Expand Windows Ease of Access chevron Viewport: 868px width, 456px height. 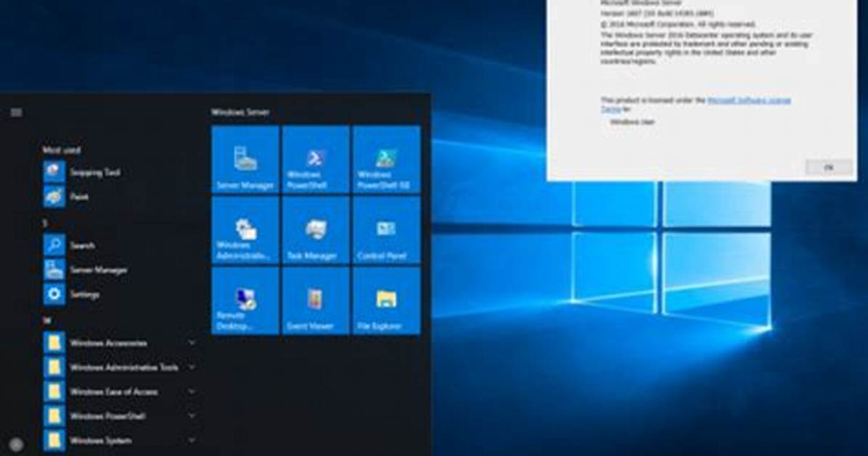tap(192, 391)
